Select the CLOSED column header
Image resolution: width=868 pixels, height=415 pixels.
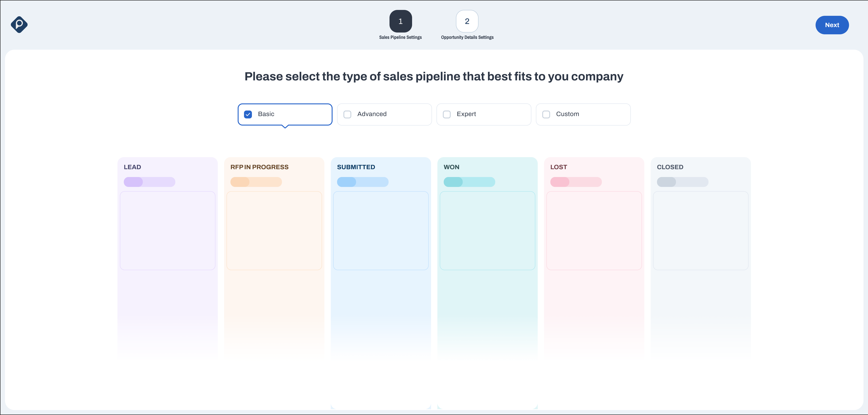(670, 167)
